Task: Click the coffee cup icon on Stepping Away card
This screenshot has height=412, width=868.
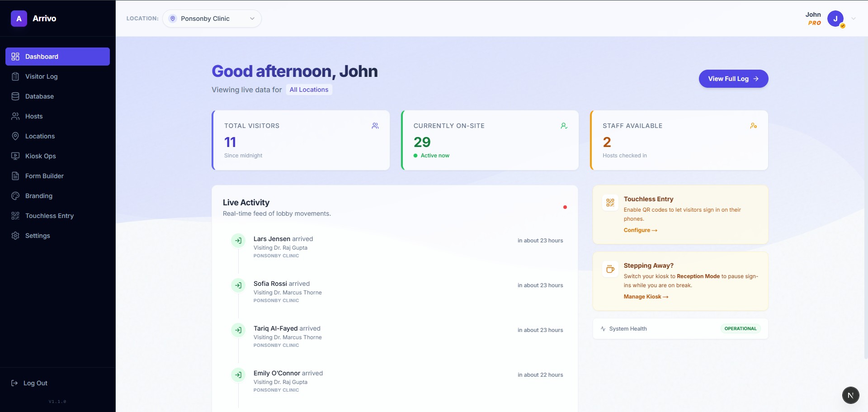Action: [610, 269]
